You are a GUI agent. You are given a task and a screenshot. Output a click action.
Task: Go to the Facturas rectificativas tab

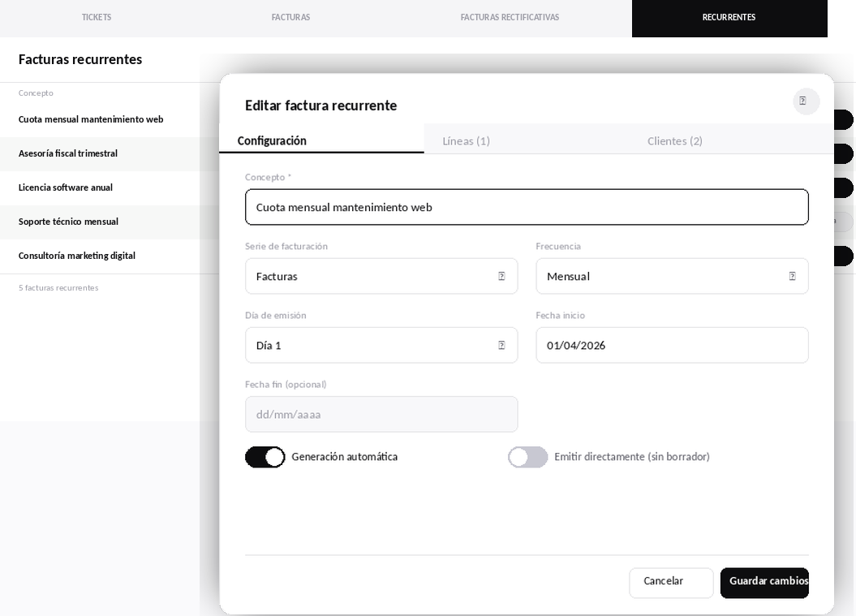(510, 18)
